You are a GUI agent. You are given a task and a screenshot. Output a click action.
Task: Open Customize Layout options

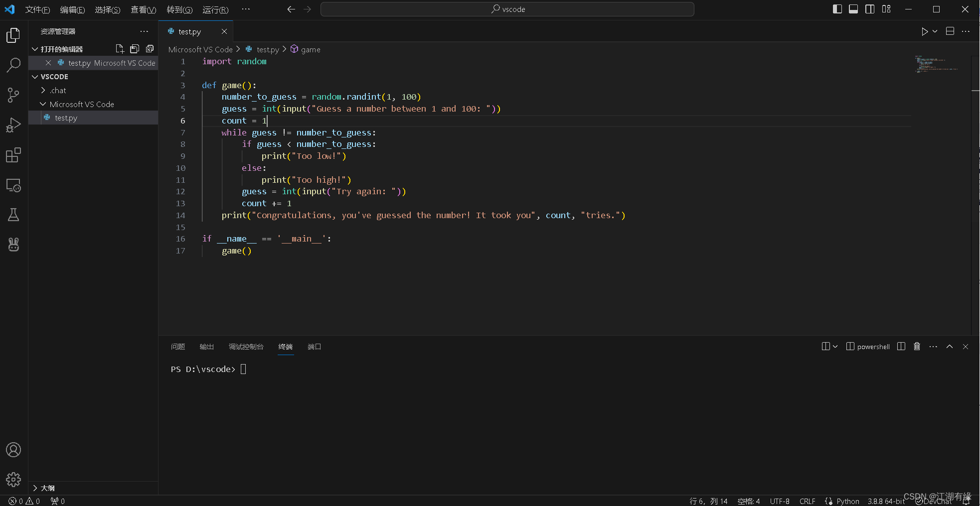coord(886,9)
